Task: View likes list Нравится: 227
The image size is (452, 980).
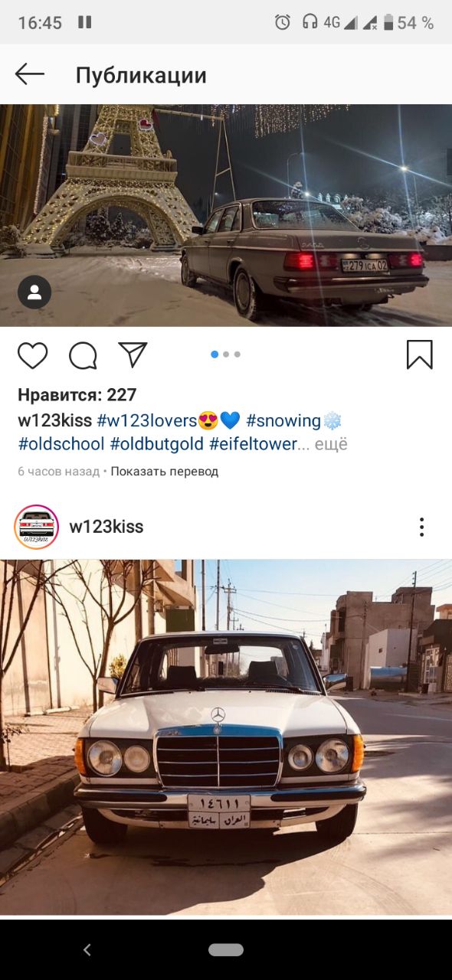Action: 77,395
